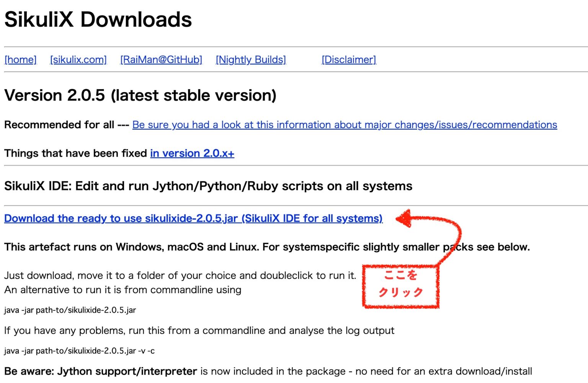This screenshot has width=588, height=383.
Task: Go to the [Nightly Builds] page
Action: (251, 60)
